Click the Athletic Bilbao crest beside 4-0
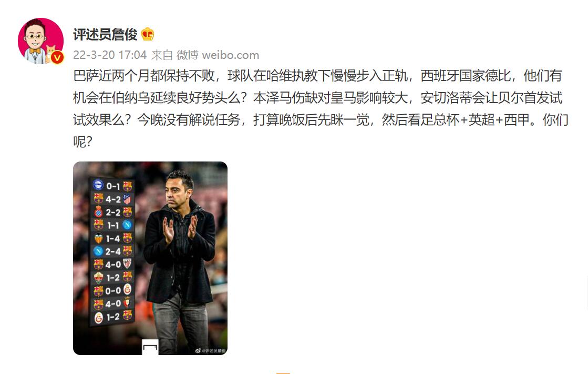Image resolution: width=588 pixels, height=374 pixels. 127,264
